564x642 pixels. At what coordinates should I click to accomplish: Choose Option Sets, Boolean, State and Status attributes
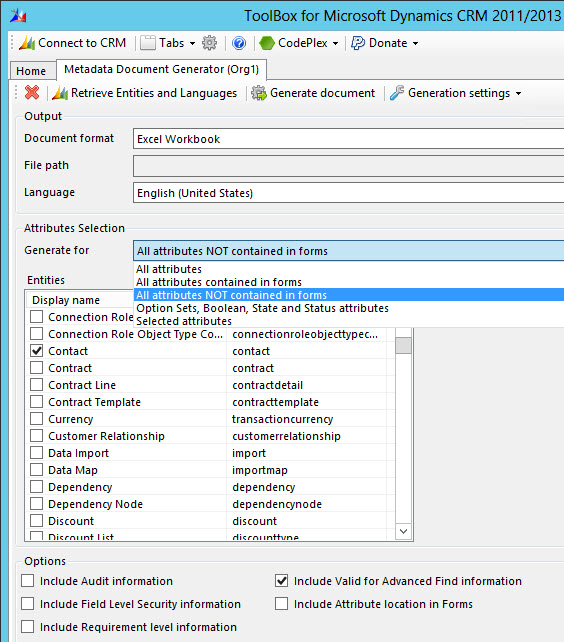click(x=349, y=308)
